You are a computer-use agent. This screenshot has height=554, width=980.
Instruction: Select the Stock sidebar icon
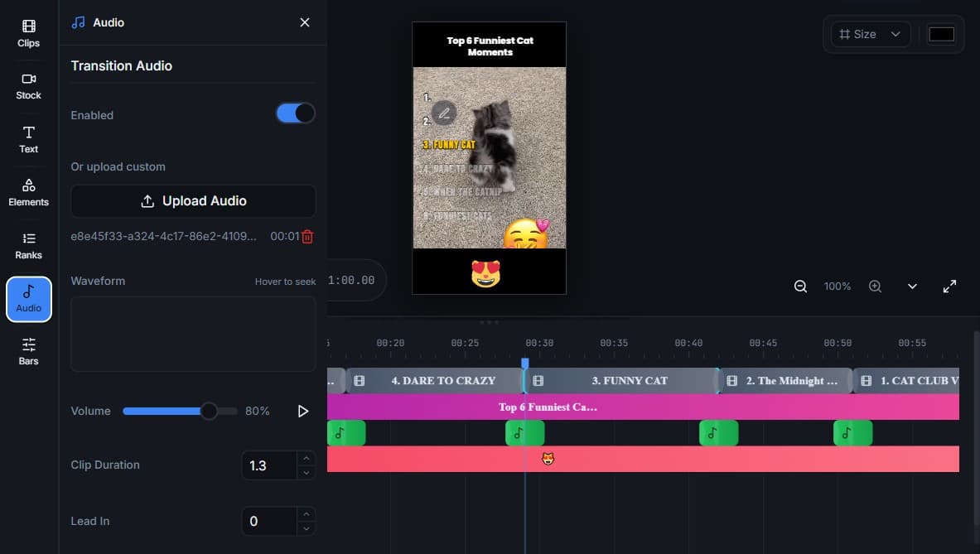[28, 84]
